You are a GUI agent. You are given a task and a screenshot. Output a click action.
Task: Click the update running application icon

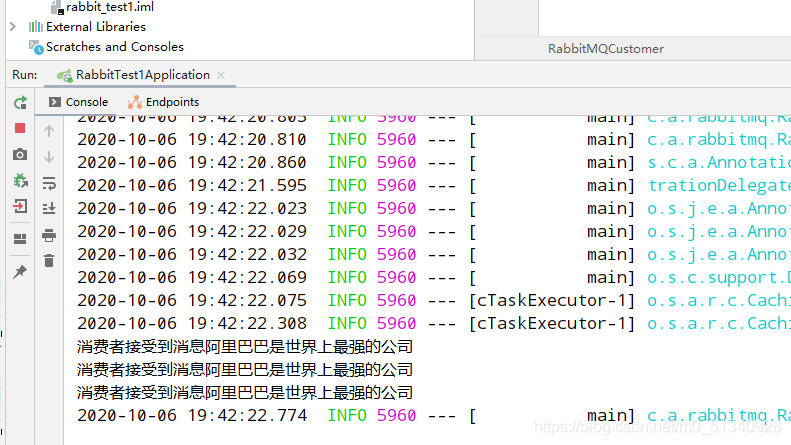(20, 180)
